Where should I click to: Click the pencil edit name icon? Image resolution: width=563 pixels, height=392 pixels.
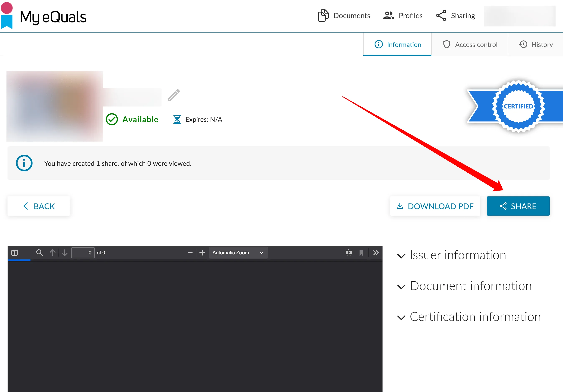point(174,95)
